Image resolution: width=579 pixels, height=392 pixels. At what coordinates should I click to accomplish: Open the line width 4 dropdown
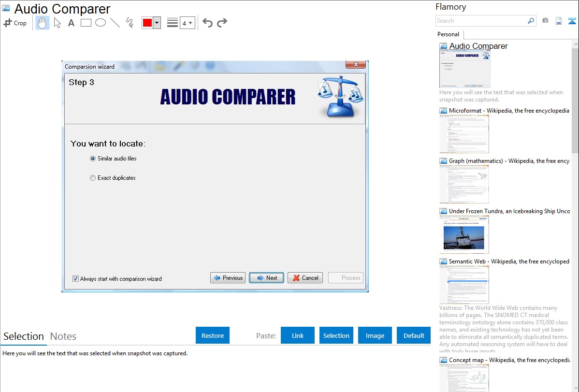[188, 23]
